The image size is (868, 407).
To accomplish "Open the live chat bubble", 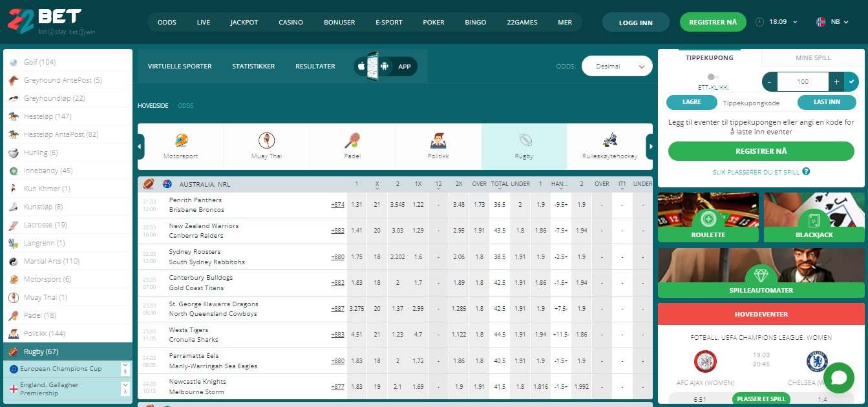I will [x=839, y=378].
